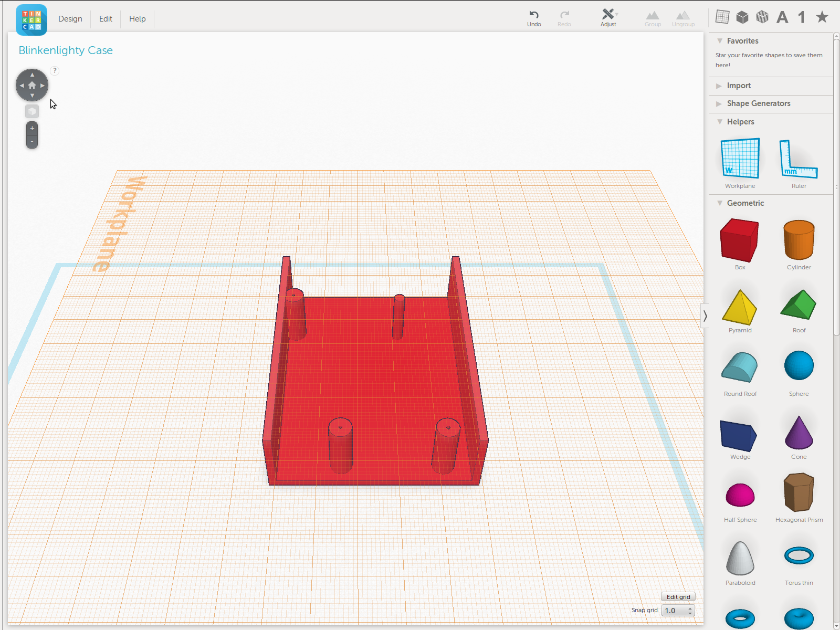This screenshot has width=840, height=630.
Task: Pick the Pyramid shape
Action: coord(739,308)
